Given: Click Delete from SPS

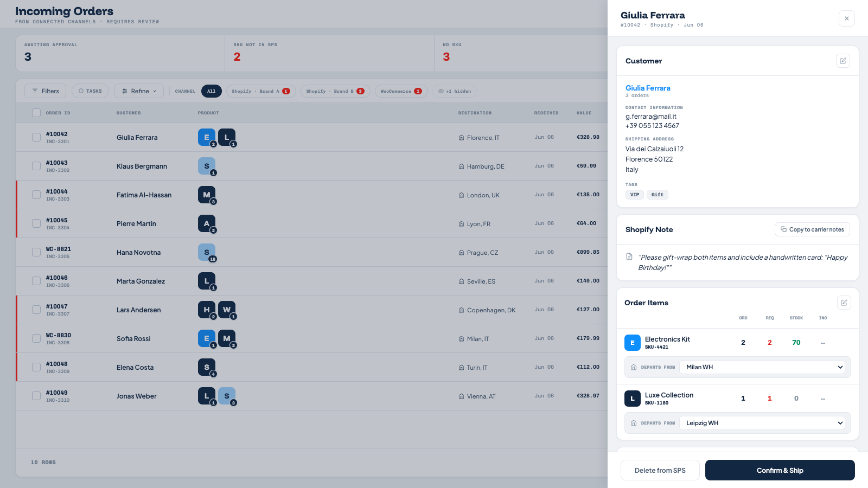Looking at the screenshot, I should pyautogui.click(x=660, y=470).
